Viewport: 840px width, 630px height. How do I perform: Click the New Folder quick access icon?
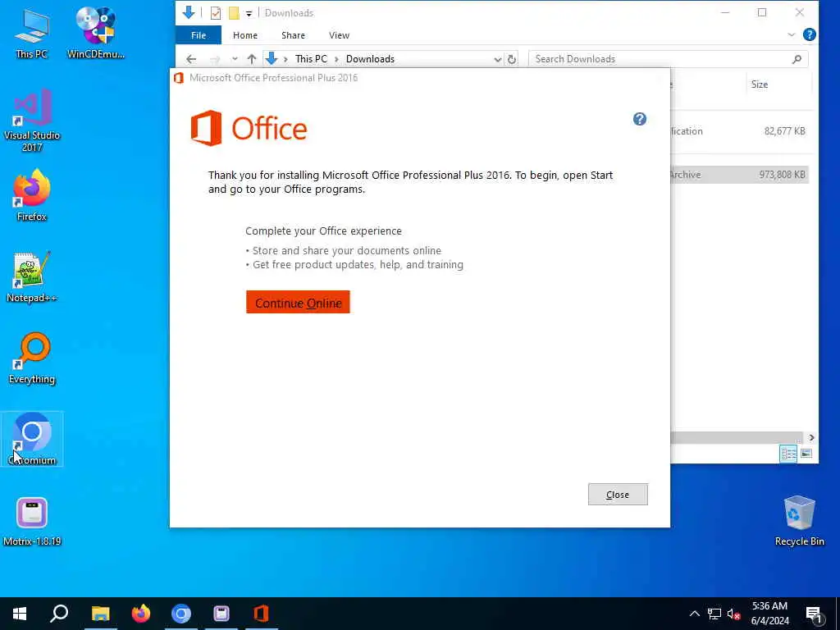pos(234,13)
